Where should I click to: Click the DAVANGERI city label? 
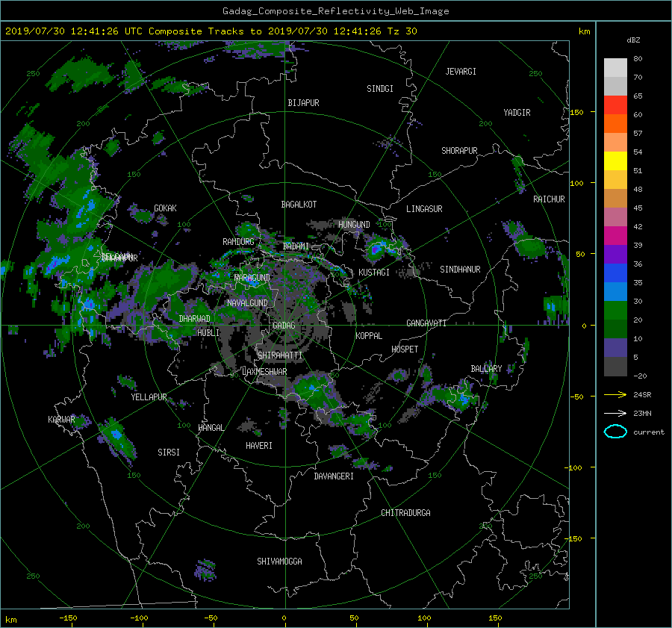point(334,476)
